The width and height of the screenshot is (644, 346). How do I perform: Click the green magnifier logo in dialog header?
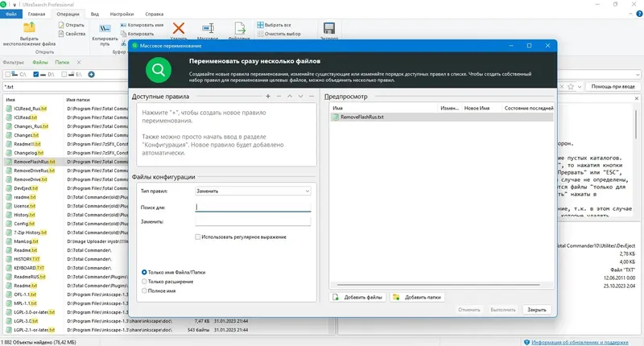click(159, 70)
